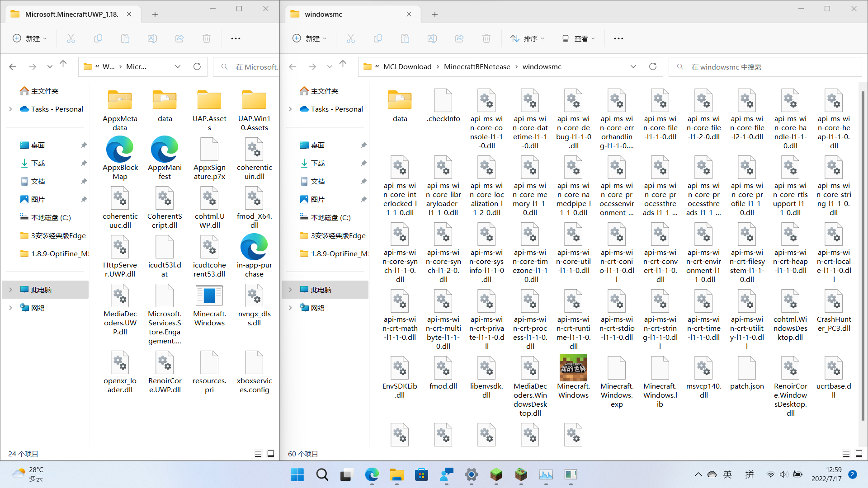Switch left window to details view button
The width and height of the screenshot is (868, 488).
point(258,454)
